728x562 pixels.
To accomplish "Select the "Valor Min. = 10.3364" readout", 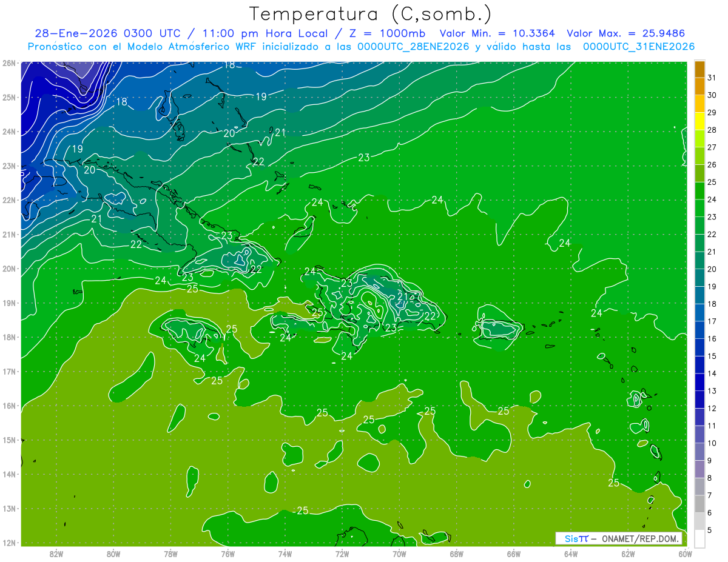I will pos(497,33).
